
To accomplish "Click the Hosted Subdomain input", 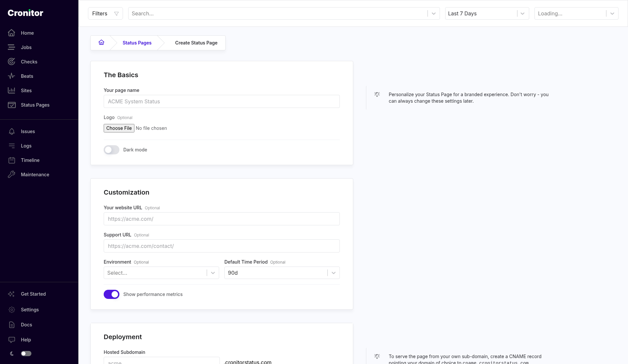I will pyautogui.click(x=162, y=361).
